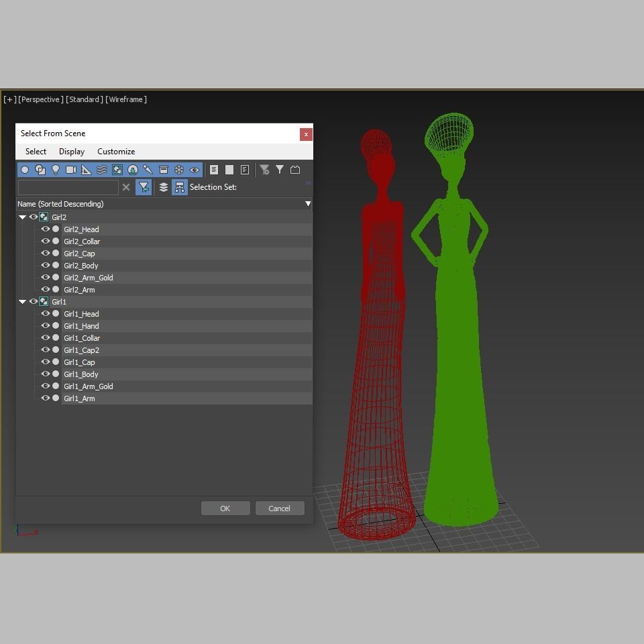Image resolution: width=644 pixels, height=644 pixels.
Task: Toggle visibility of Girl1_Hand
Action: 45,326
